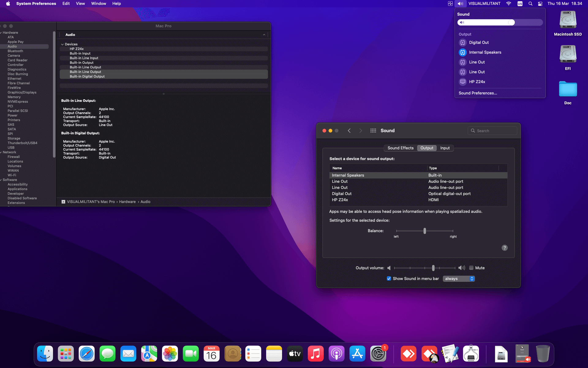
Task: Open the Window menu in the menu bar
Action: (x=98, y=4)
